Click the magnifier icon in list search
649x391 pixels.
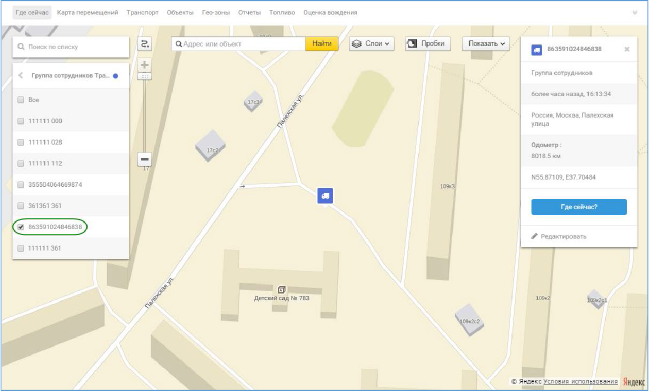(x=21, y=47)
